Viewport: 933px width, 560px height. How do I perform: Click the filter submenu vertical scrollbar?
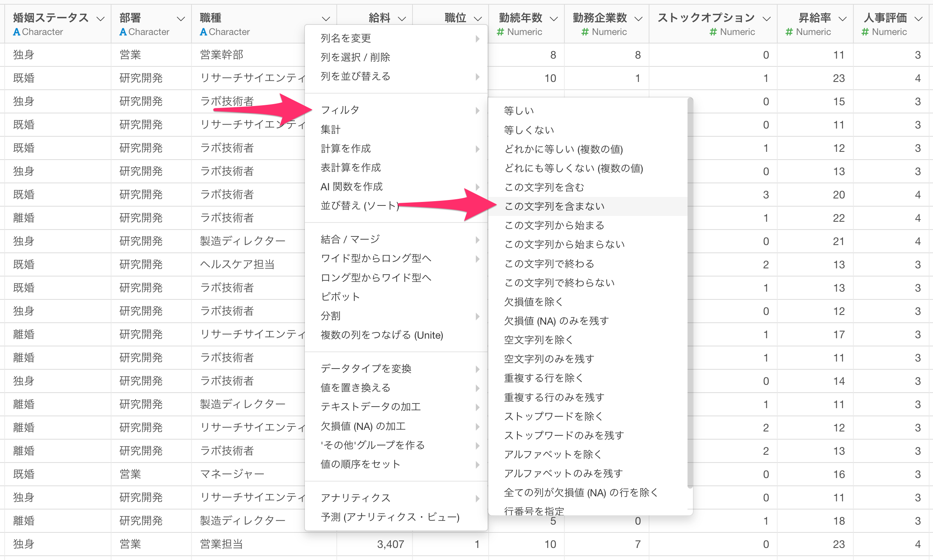point(690,291)
